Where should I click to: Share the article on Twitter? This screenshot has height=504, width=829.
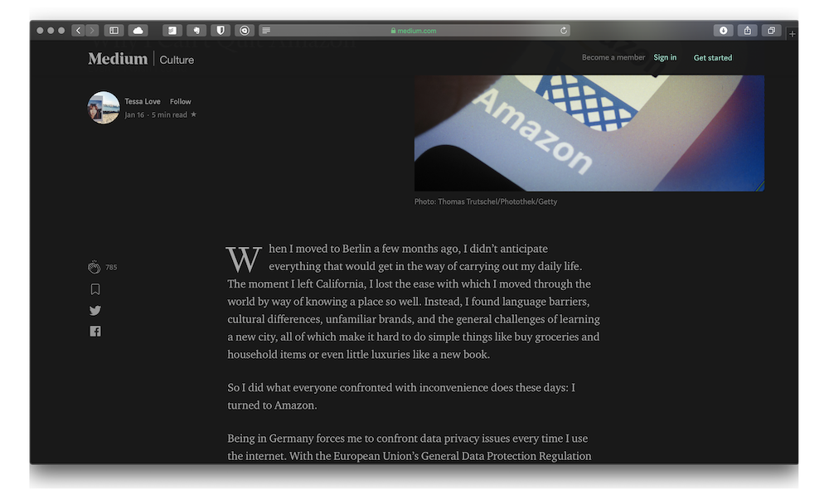click(95, 310)
